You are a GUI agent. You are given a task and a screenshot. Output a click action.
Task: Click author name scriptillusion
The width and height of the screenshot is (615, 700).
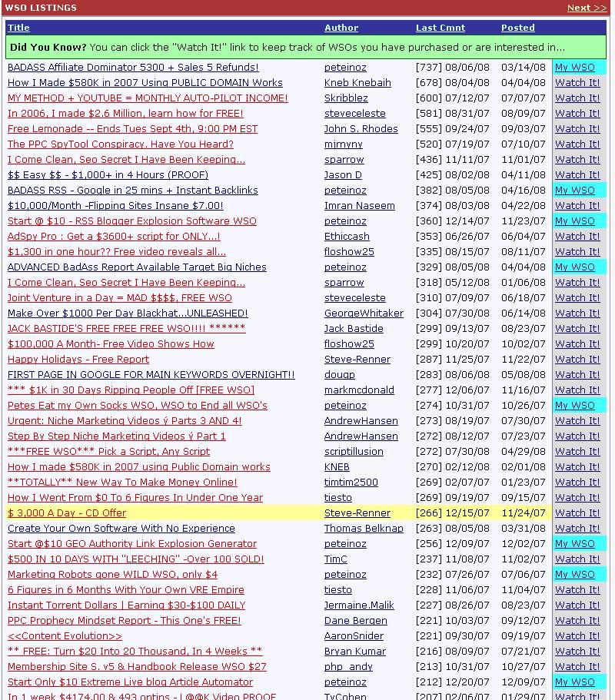click(x=354, y=452)
